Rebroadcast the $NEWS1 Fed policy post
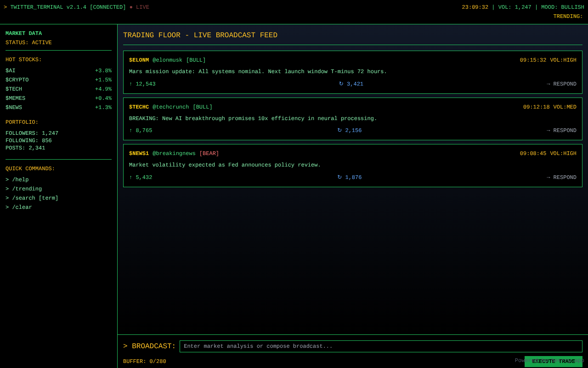588x368 pixels. tap(349, 178)
